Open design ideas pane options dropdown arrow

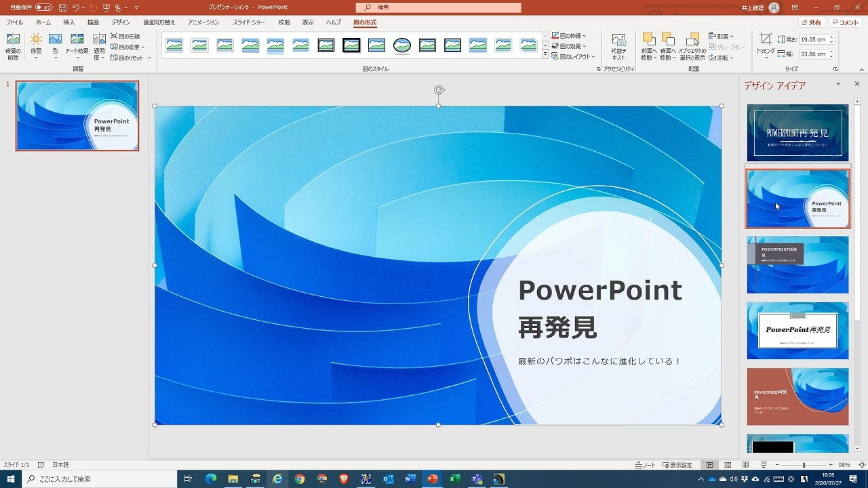click(x=838, y=84)
